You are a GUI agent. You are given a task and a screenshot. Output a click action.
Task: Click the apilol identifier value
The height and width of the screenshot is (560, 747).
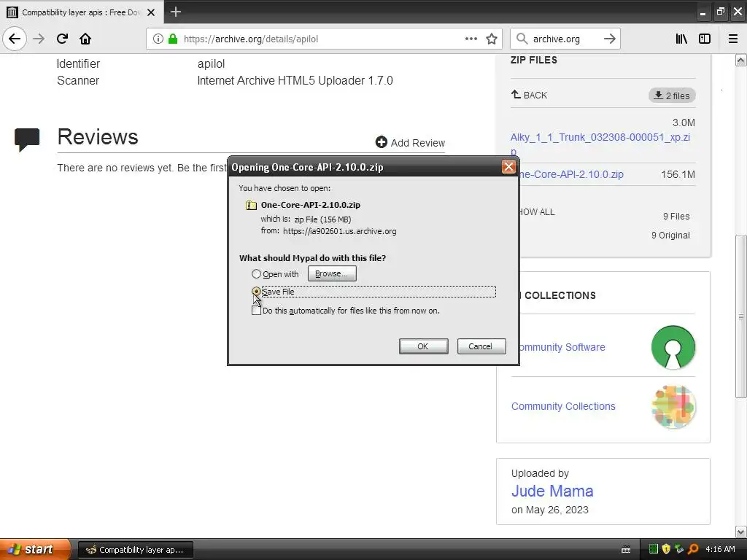point(211,64)
